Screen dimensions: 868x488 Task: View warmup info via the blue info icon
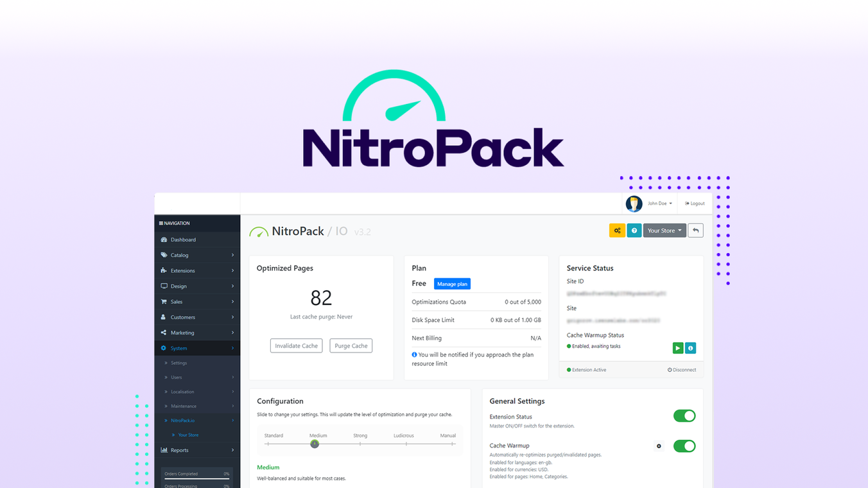tap(690, 347)
